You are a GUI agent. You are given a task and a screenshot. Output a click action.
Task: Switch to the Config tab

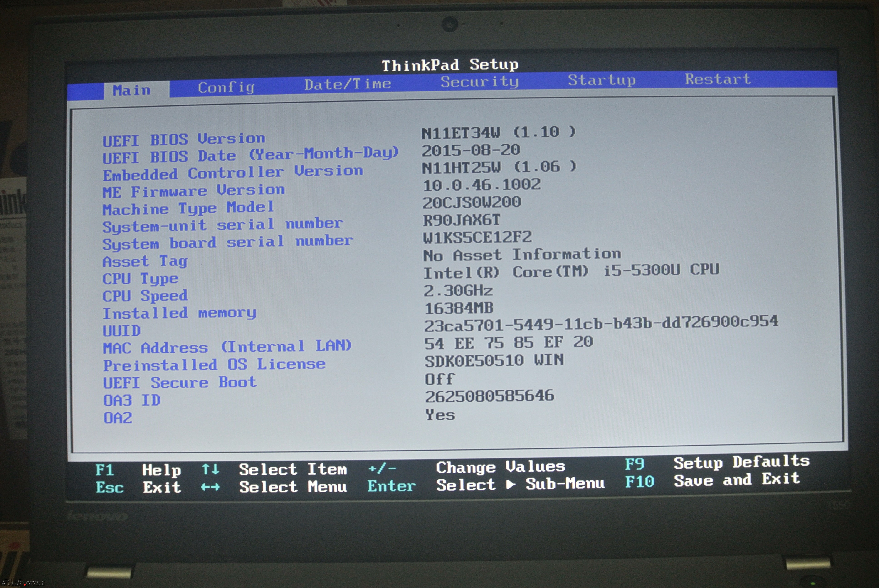[x=226, y=88]
